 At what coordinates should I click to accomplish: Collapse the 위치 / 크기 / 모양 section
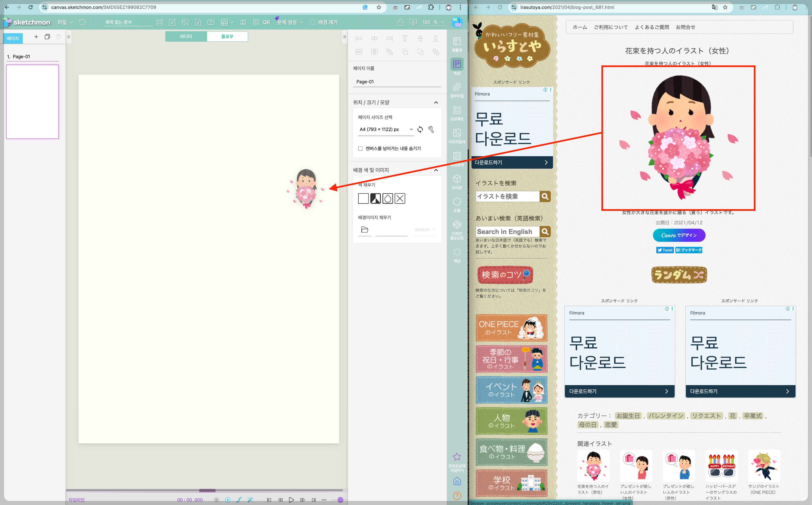point(436,103)
